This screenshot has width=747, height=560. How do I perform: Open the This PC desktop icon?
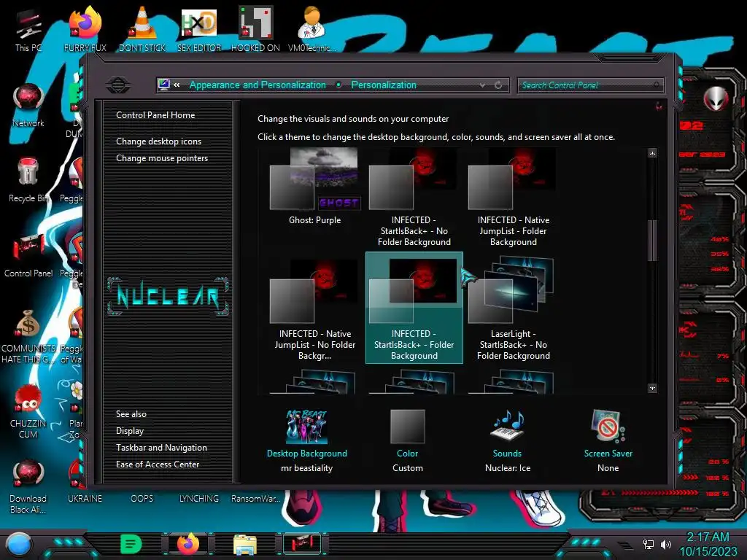click(28, 29)
